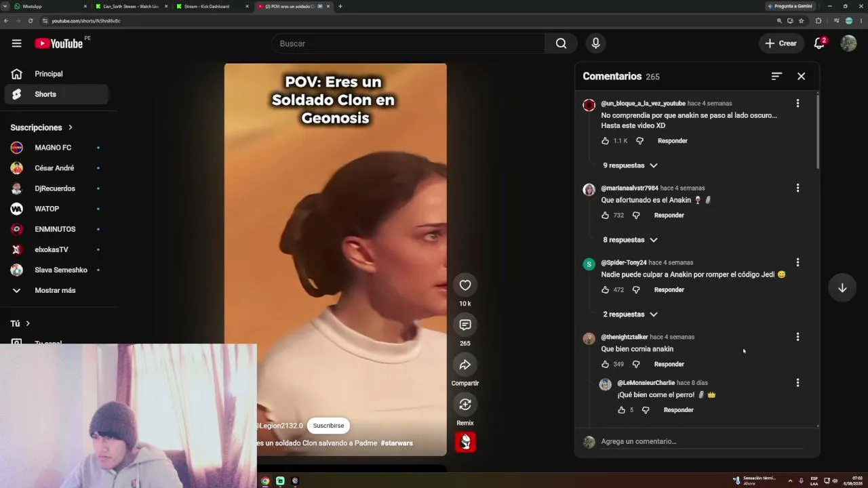The height and width of the screenshot is (488, 868).
Task: Click the Crear button
Action: point(781,43)
